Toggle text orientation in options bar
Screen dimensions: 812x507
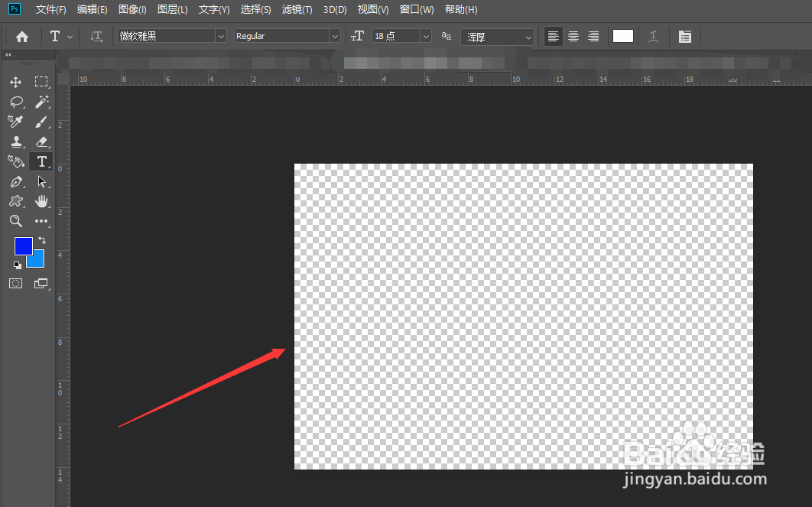click(x=96, y=35)
